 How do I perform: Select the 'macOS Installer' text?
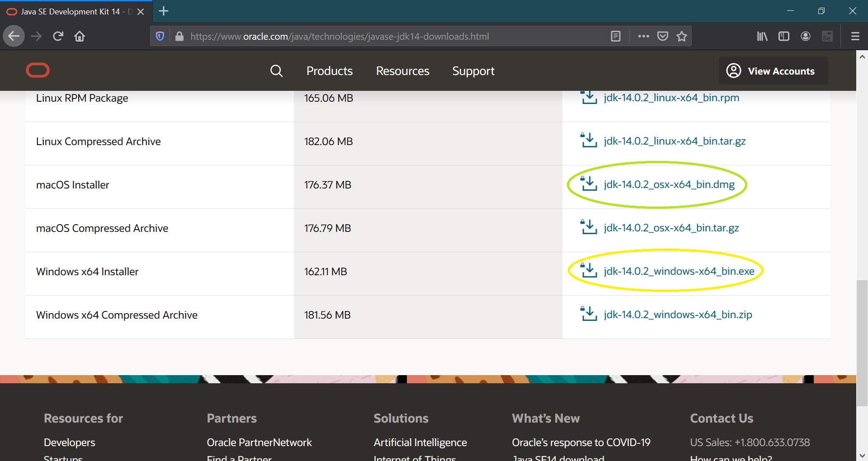tap(73, 185)
